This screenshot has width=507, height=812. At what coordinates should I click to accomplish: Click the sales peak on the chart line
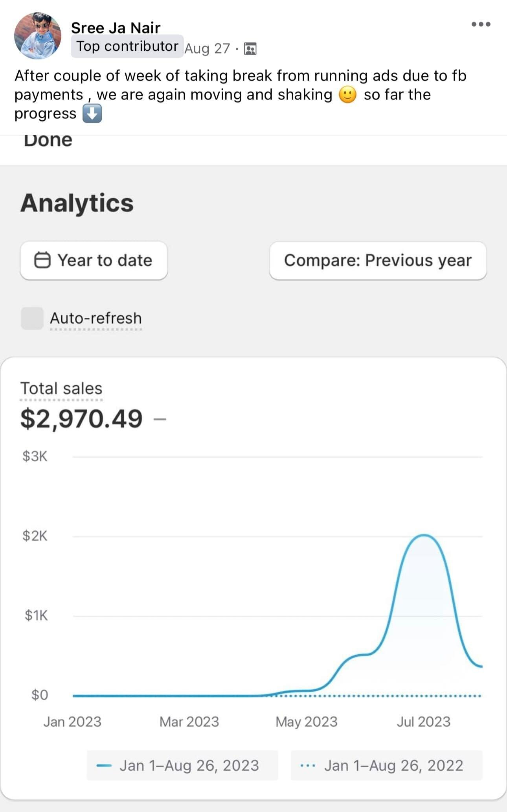click(424, 535)
